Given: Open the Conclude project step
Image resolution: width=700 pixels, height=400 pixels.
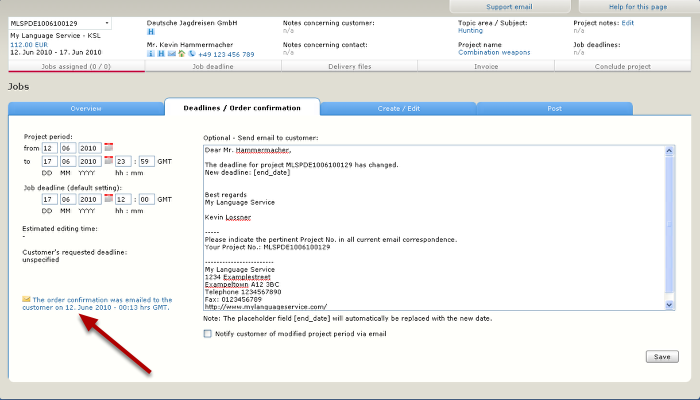Looking at the screenshot, I should pos(623,67).
